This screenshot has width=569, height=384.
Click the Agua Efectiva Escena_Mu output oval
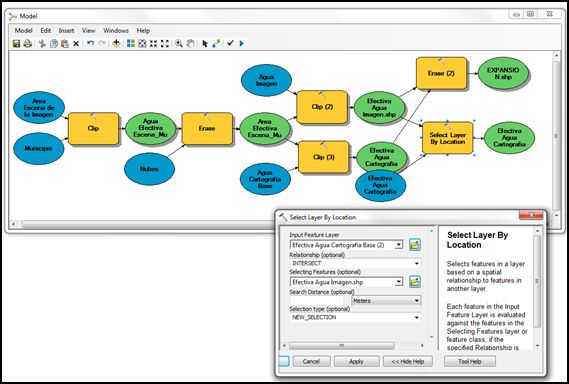151,128
